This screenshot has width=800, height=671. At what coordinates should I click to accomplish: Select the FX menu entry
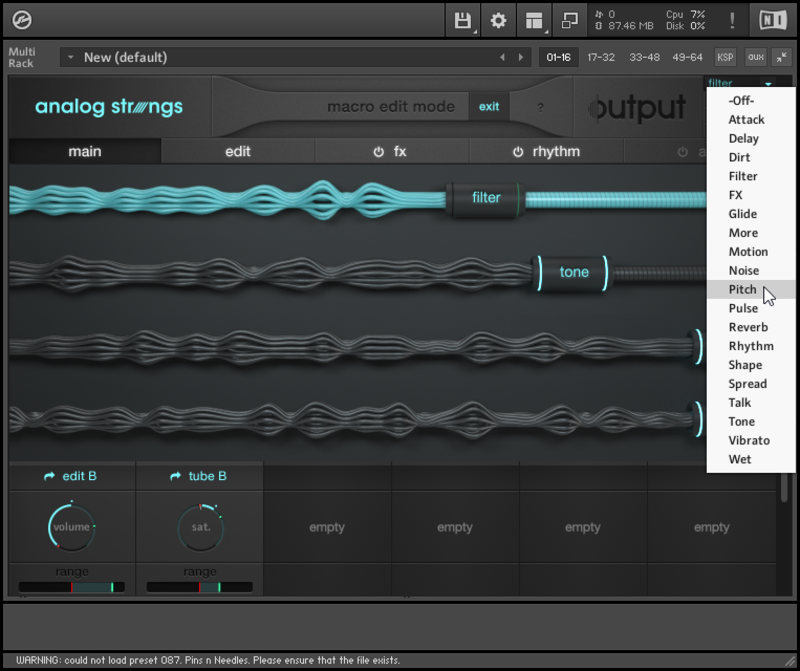[x=751, y=195]
